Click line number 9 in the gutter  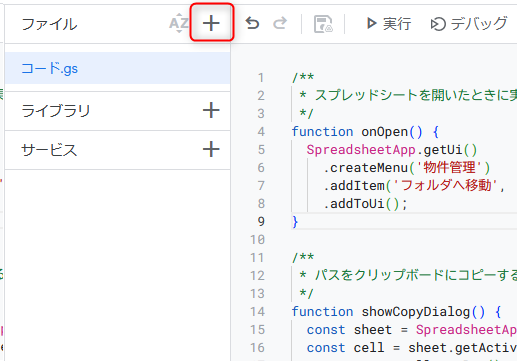(x=261, y=222)
